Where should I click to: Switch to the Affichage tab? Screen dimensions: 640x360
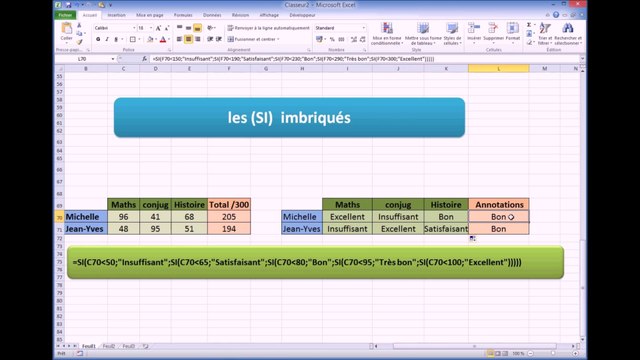(x=269, y=15)
